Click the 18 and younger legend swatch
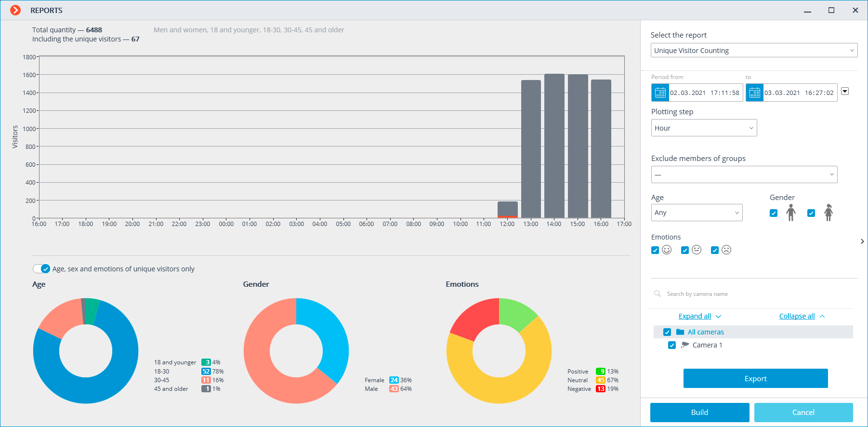The height and width of the screenshot is (427, 868). coord(206,362)
